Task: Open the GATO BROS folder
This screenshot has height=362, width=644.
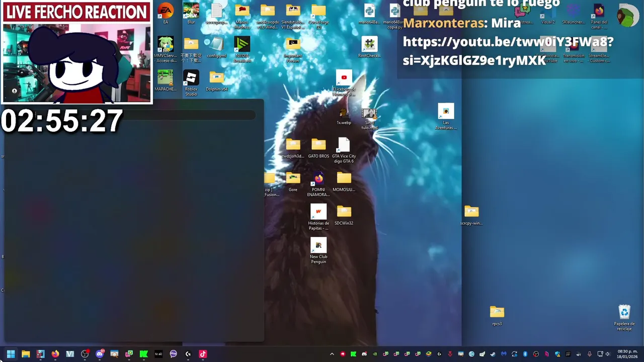Action: coord(318,148)
